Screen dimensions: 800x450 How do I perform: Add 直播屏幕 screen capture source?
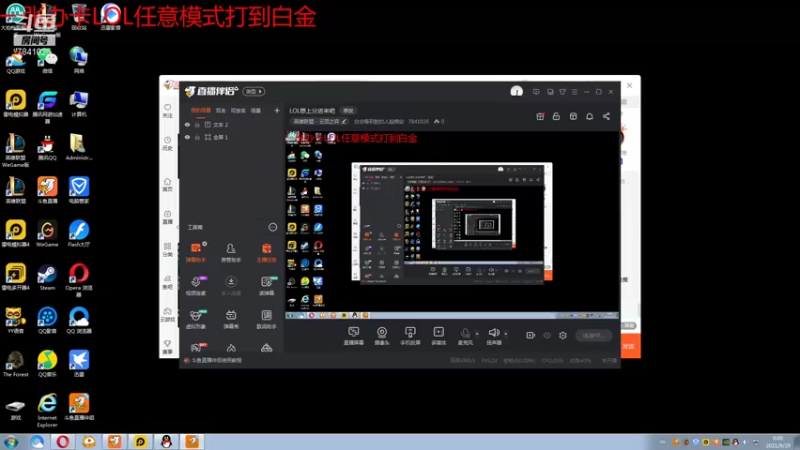pos(354,336)
